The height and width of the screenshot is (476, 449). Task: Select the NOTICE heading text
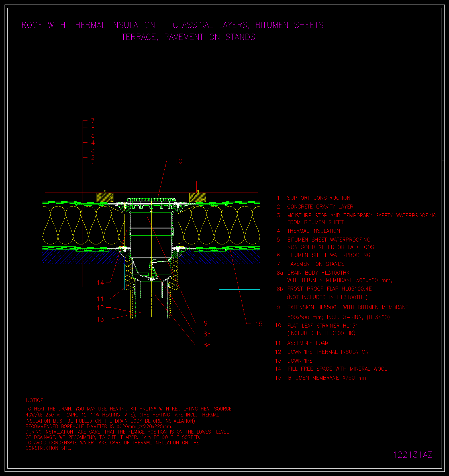click(x=35, y=401)
